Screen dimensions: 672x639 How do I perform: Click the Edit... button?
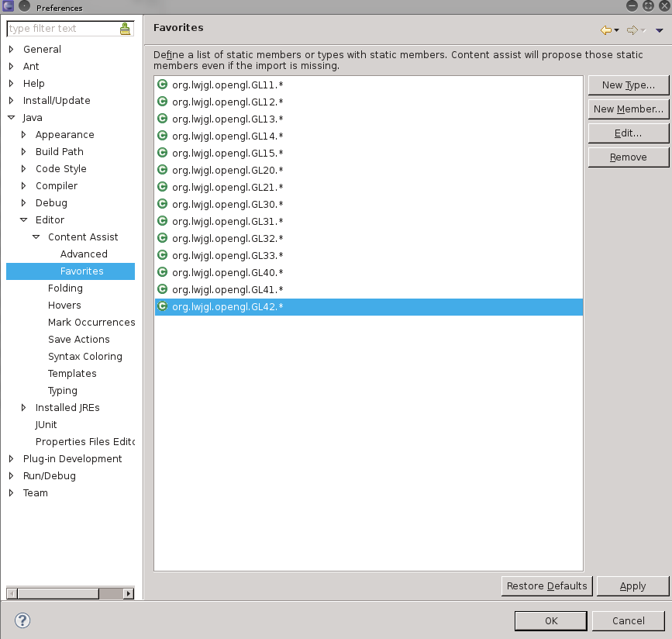pyautogui.click(x=629, y=133)
